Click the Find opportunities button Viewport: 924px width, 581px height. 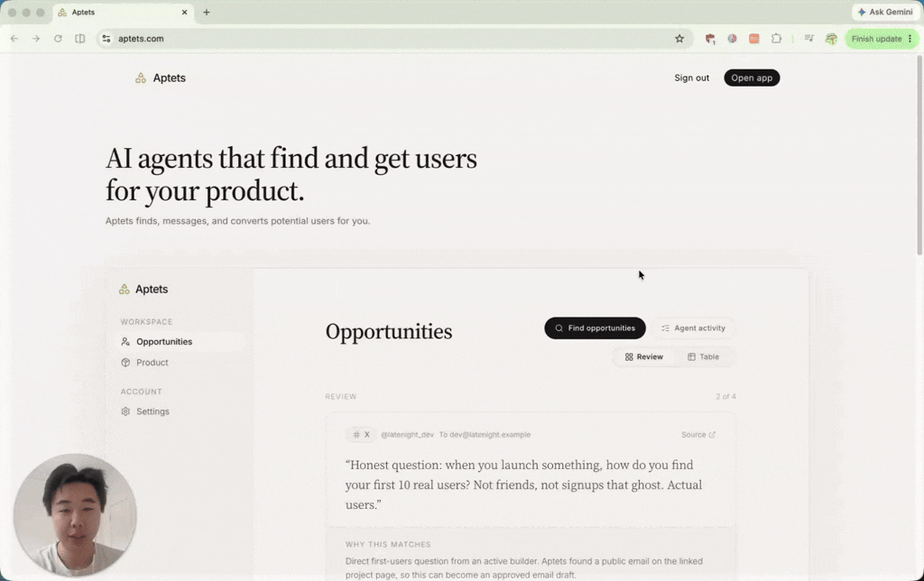595,328
